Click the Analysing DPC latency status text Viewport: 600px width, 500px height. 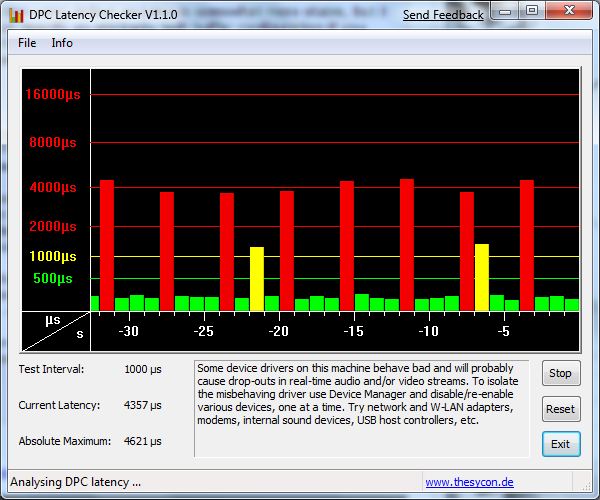point(75,482)
